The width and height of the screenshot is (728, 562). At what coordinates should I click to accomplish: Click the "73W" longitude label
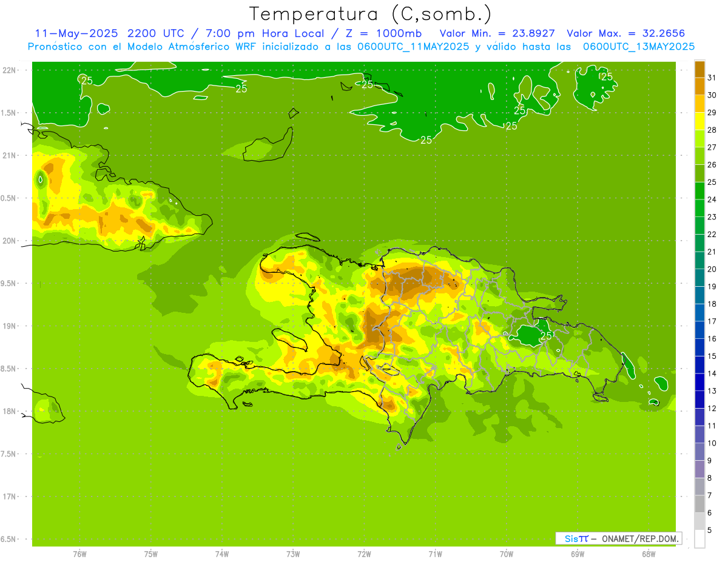(293, 554)
